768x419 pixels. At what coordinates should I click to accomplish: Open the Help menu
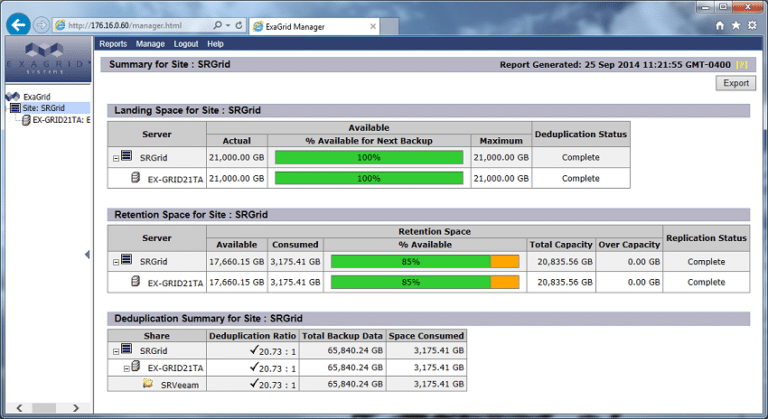tap(215, 44)
